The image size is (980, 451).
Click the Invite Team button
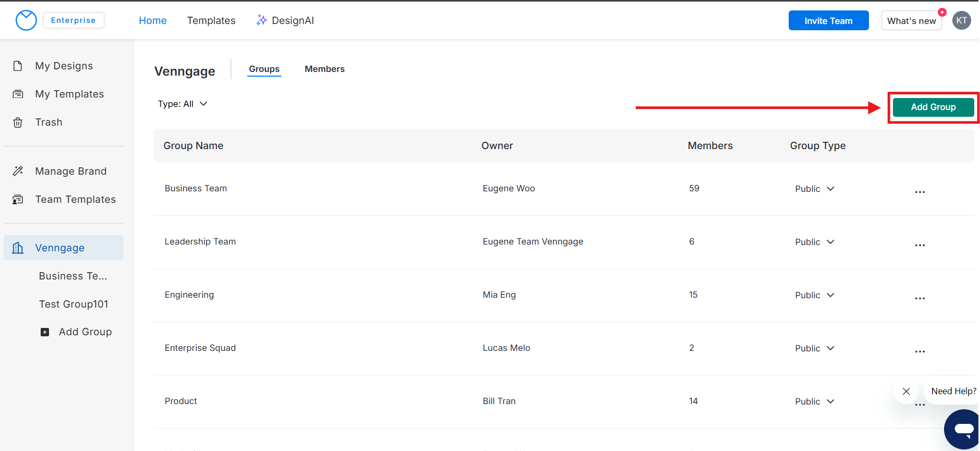828,20
